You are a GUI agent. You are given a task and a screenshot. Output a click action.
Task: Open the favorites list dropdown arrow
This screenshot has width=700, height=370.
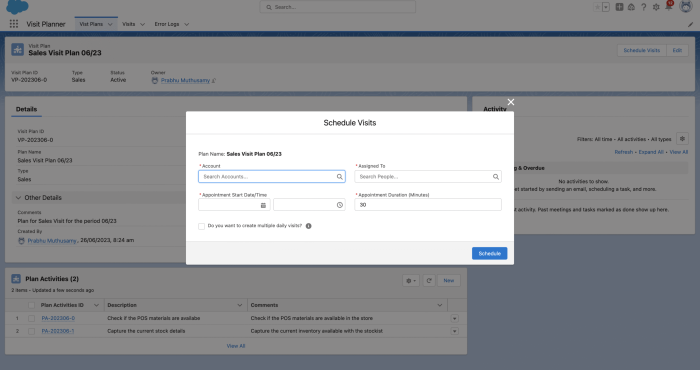coord(606,7)
